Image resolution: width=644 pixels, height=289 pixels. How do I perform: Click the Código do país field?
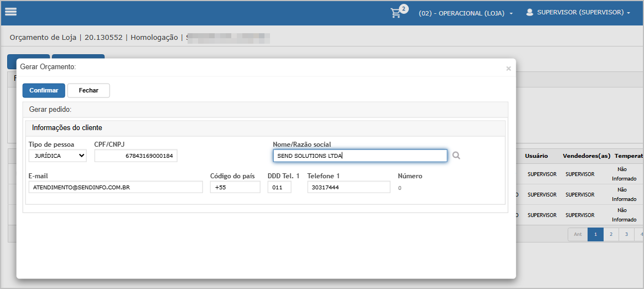click(x=235, y=187)
